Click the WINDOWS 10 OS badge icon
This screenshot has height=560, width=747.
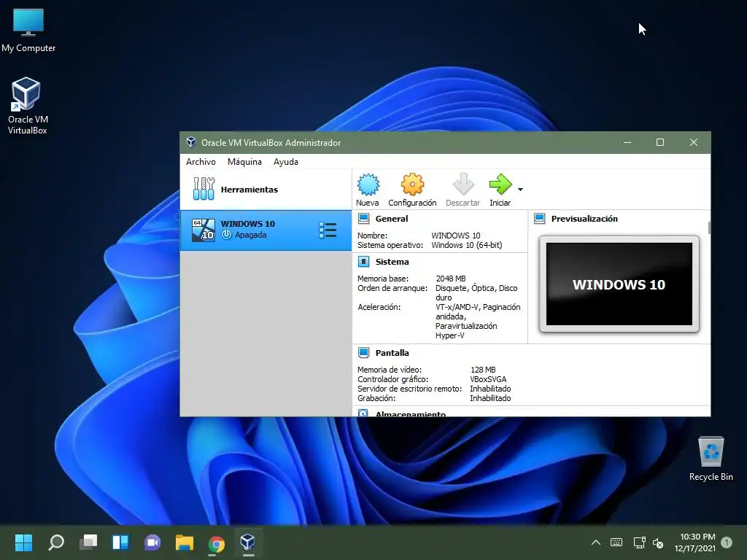click(204, 230)
